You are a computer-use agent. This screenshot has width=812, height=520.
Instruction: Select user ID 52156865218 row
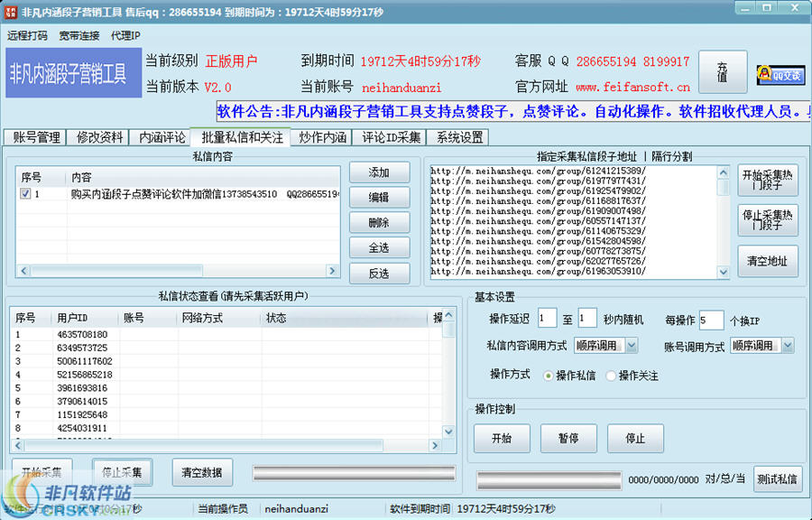pyautogui.click(x=226, y=375)
